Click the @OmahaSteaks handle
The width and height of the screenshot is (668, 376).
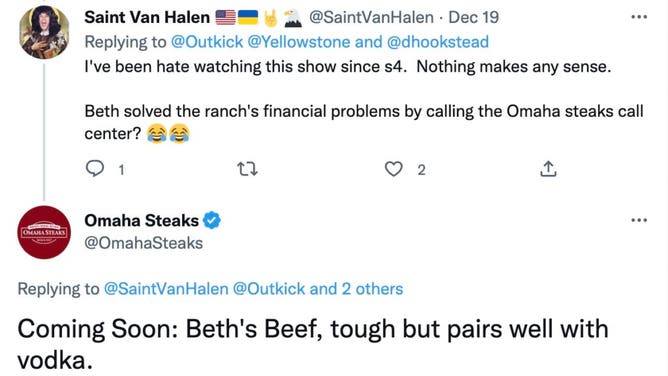[144, 243]
